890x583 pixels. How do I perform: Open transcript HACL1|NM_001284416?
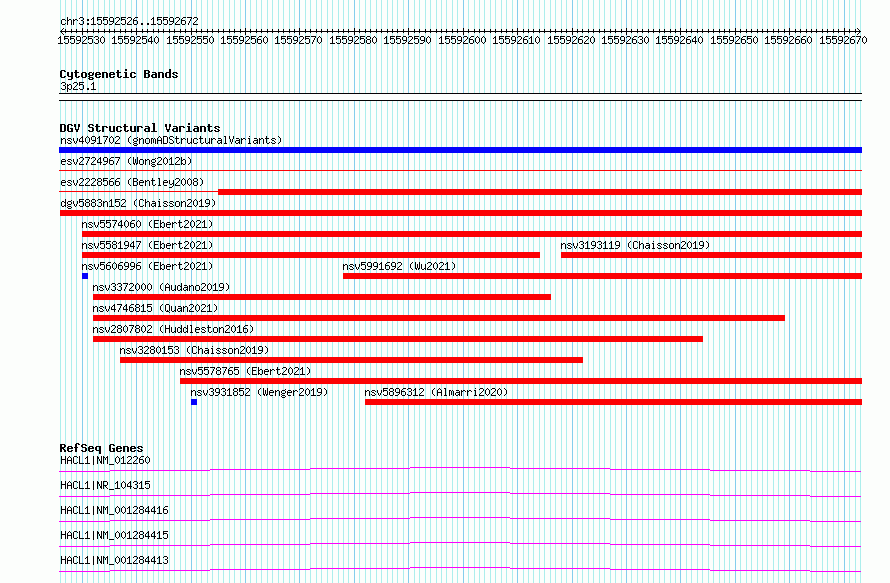(x=114, y=510)
